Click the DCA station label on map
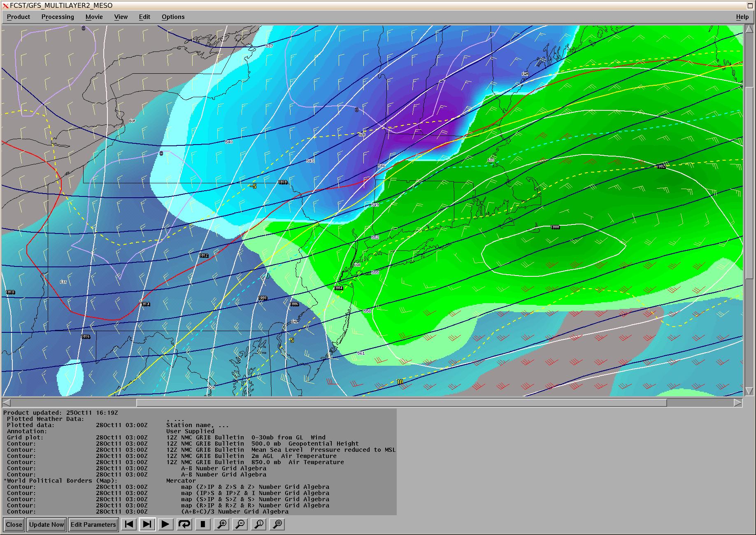This screenshot has height=535, width=756. [x=212, y=388]
